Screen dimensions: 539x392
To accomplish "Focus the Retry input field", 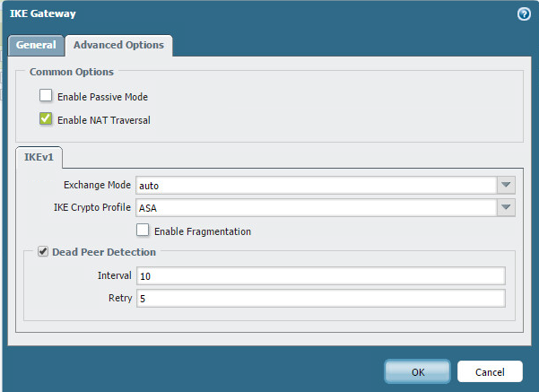I will [320, 298].
